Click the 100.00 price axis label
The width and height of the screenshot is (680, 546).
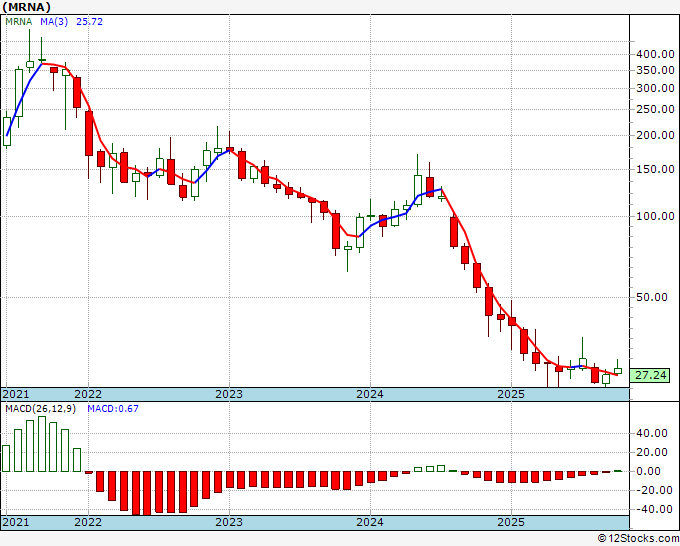click(x=655, y=216)
